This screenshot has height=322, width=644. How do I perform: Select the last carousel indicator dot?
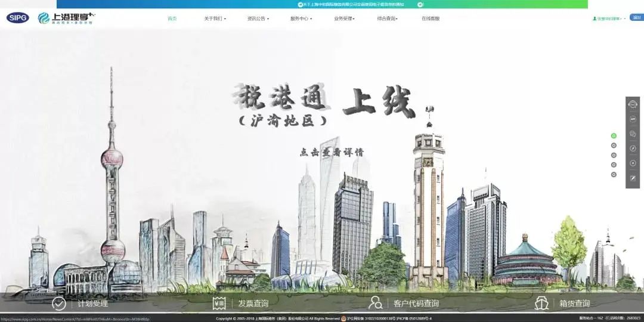[614, 175]
